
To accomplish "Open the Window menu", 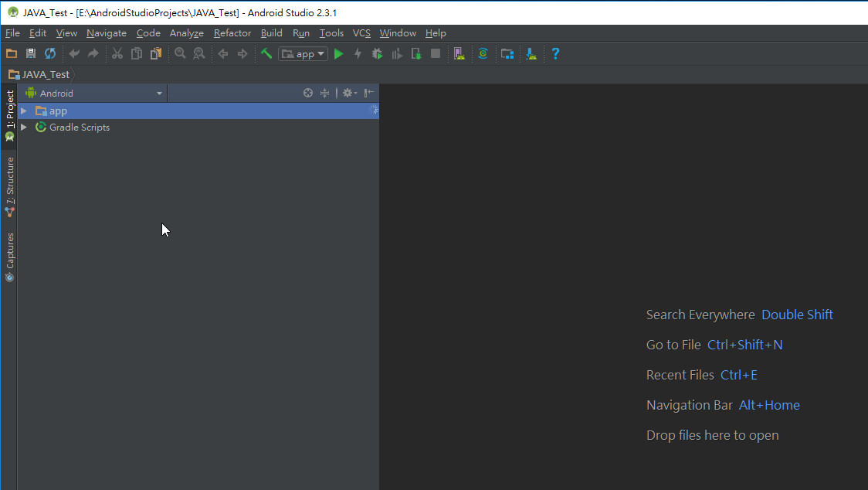I will click(398, 33).
